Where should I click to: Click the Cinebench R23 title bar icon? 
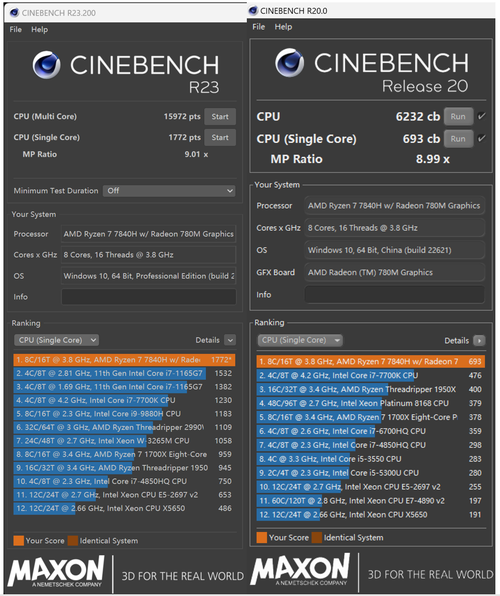click(x=14, y=13)
